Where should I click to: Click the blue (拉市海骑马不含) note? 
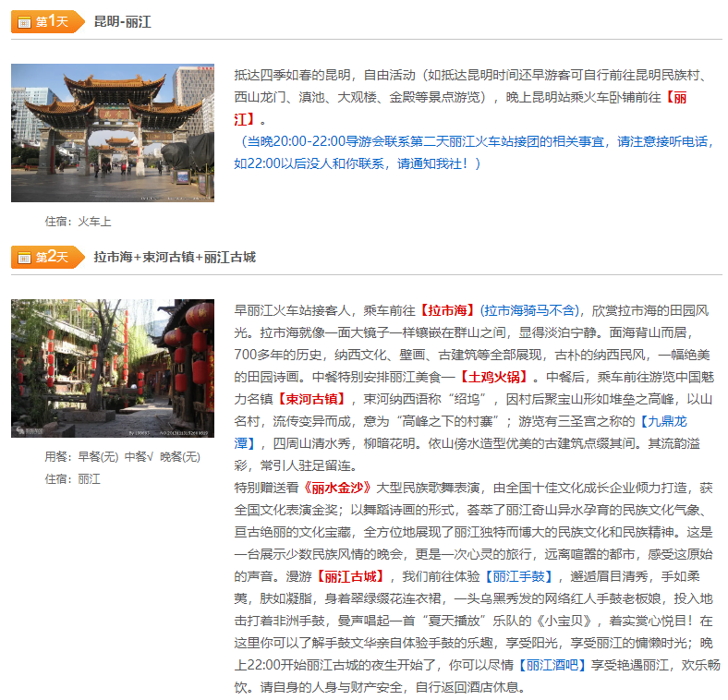[x=529, y=310]
